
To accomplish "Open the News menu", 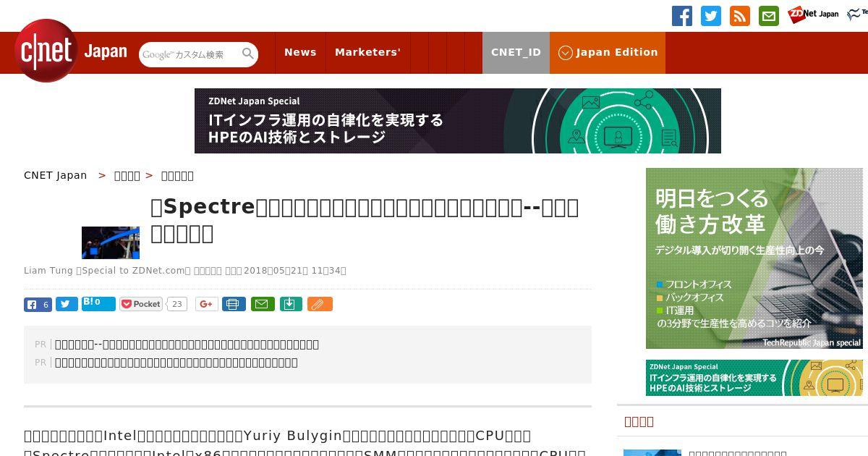I will coord(300,52).
